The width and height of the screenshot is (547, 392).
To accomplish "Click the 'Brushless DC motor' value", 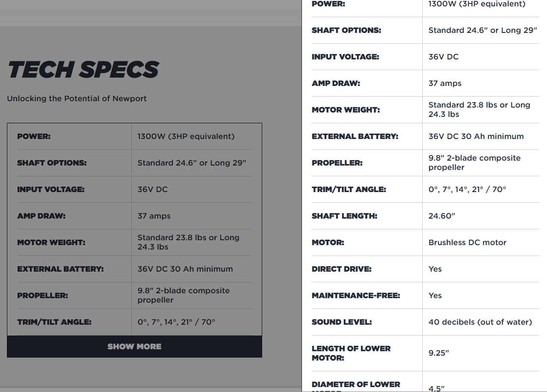I will click(x=467, y=242).
